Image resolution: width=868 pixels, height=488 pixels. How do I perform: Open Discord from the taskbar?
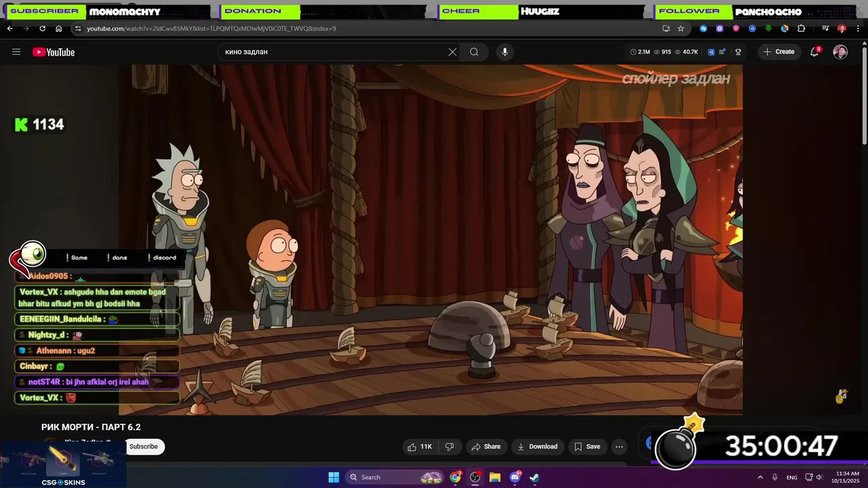point(515,477)
